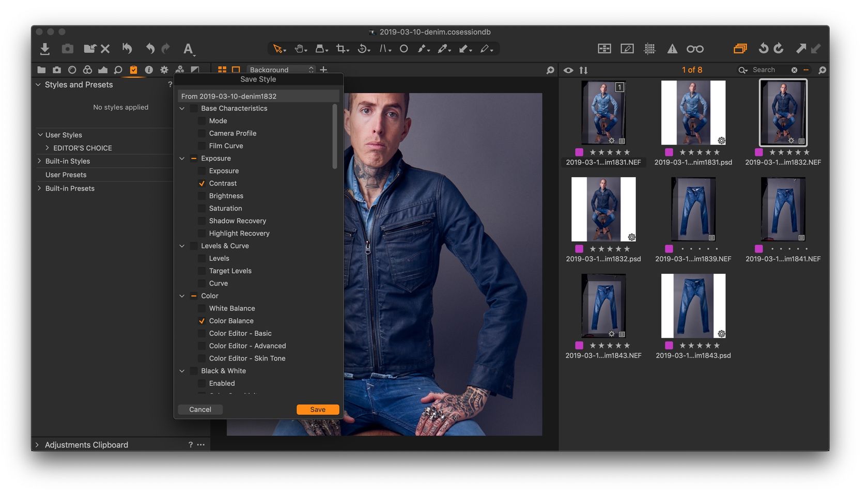This screenshot has width=868, height=501.
Task: Add a new layer with plus
Action: point(323,70)
